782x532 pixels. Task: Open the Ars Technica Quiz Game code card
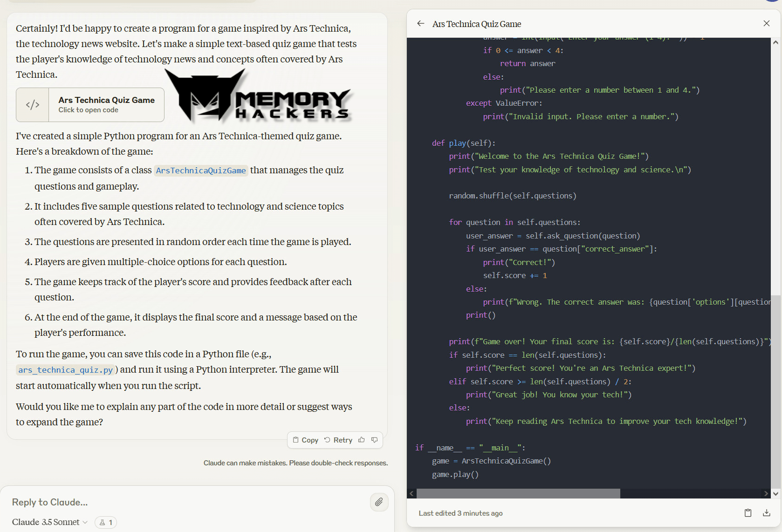(90, 105)
